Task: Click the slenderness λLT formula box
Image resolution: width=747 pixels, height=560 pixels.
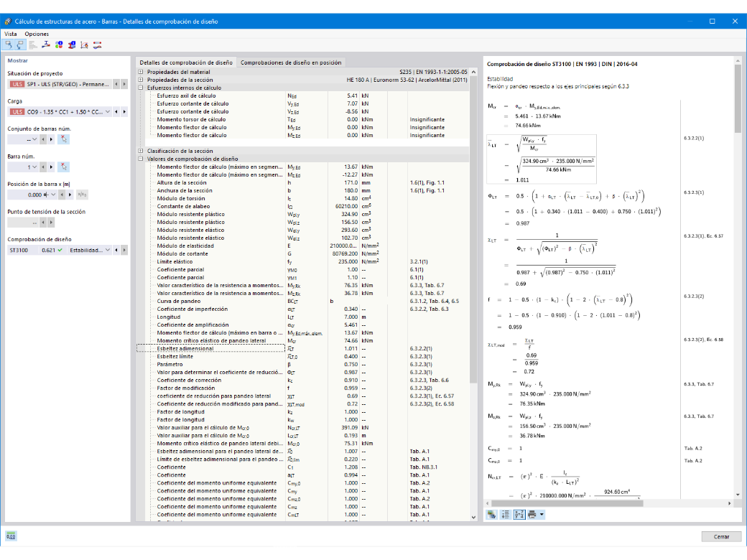Action: 541,159
